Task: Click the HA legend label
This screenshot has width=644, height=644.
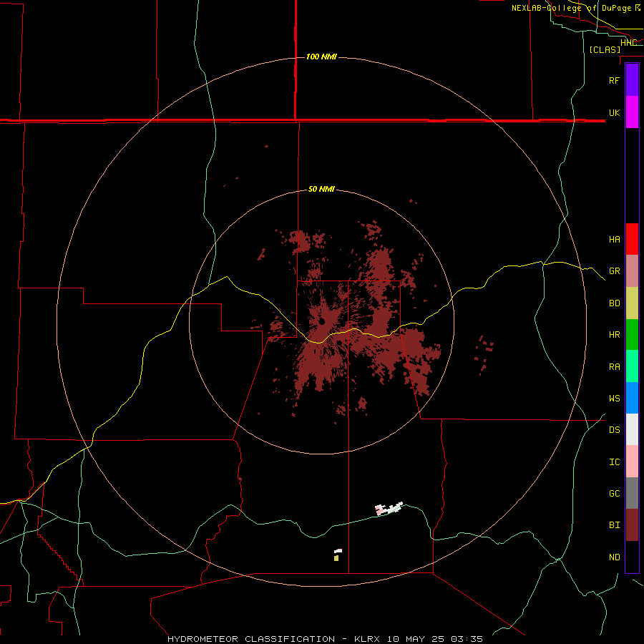Action: (614, 239)
